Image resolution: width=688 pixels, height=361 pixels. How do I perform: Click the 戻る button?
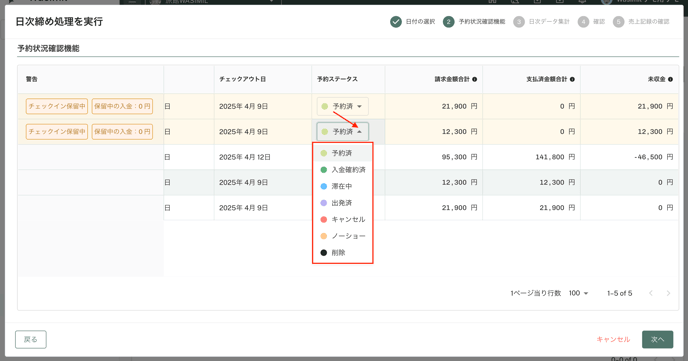[x=31, y=340]
